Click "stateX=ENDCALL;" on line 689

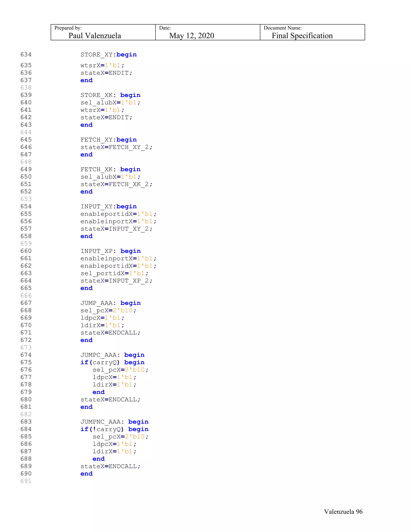click(x=111, y=466)
